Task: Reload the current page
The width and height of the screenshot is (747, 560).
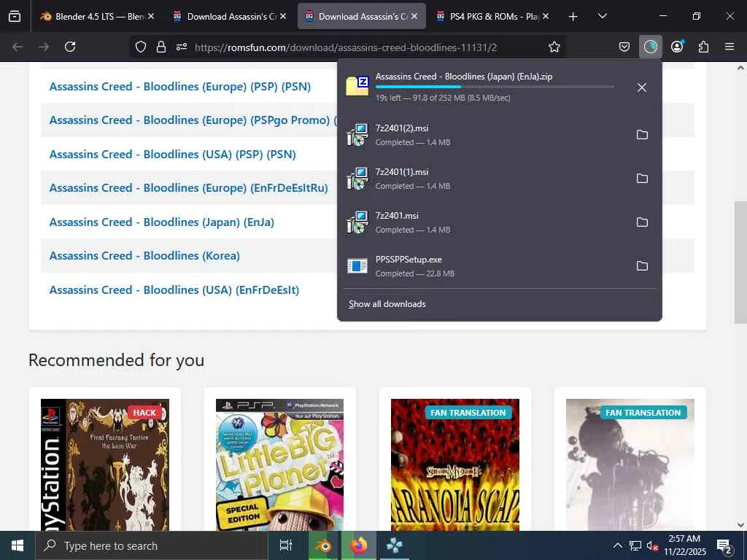Action: 70,47
